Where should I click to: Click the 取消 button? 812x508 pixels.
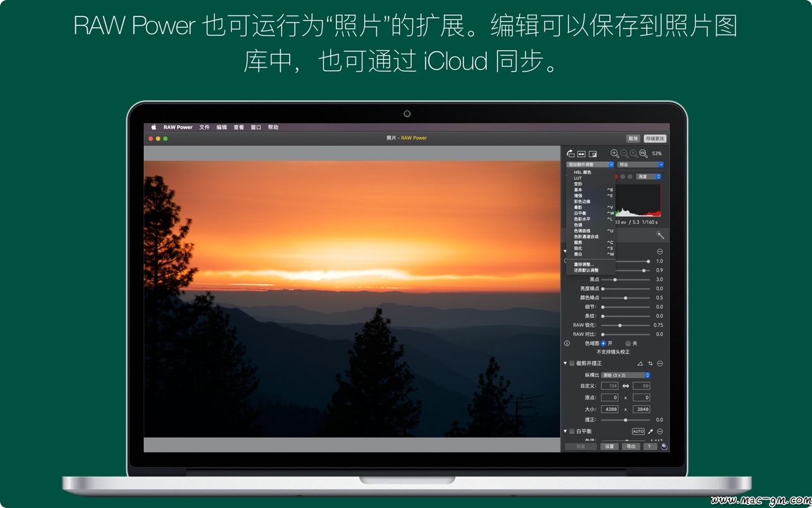pos(633,138)
